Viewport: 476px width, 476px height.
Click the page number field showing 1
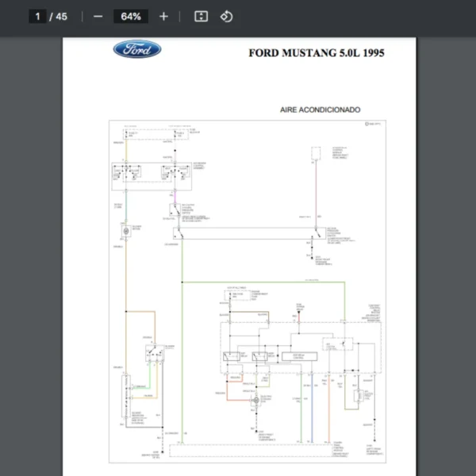[x=37, y=17]
